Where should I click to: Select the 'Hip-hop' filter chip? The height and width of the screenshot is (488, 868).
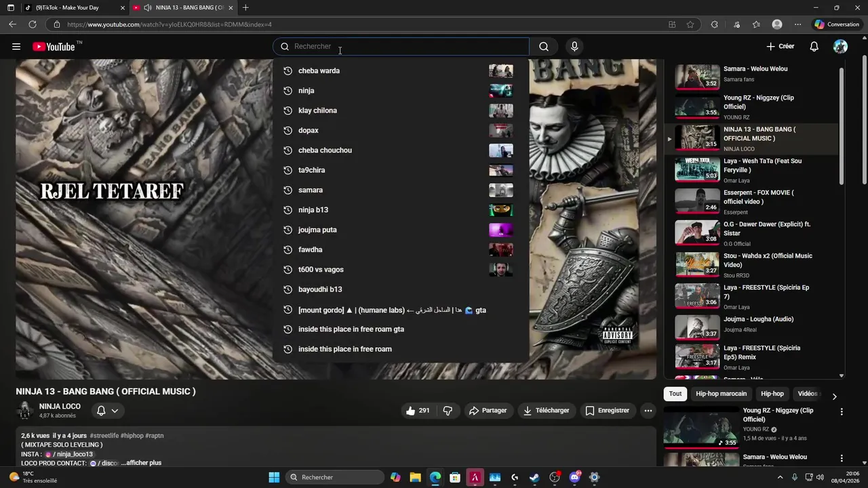click(x=772, y=394)
